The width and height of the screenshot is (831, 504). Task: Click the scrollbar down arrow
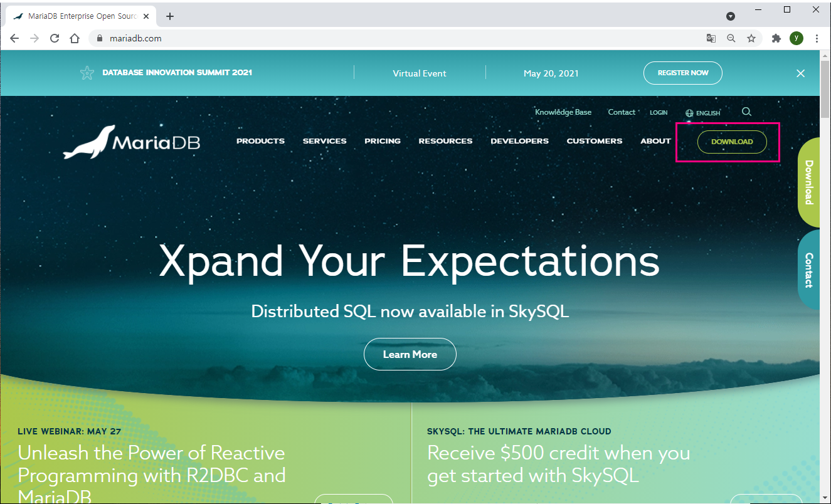point(825,498)
